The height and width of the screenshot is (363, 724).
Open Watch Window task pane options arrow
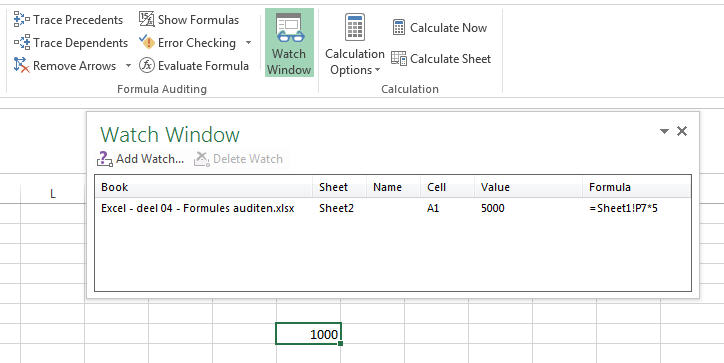pyautogui.click(x=664, y=132)
